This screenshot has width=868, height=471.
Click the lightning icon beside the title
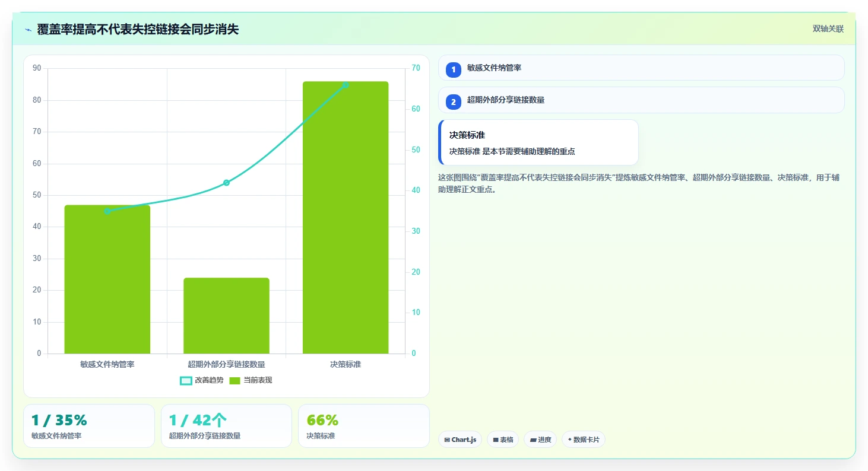pos(28,30)
